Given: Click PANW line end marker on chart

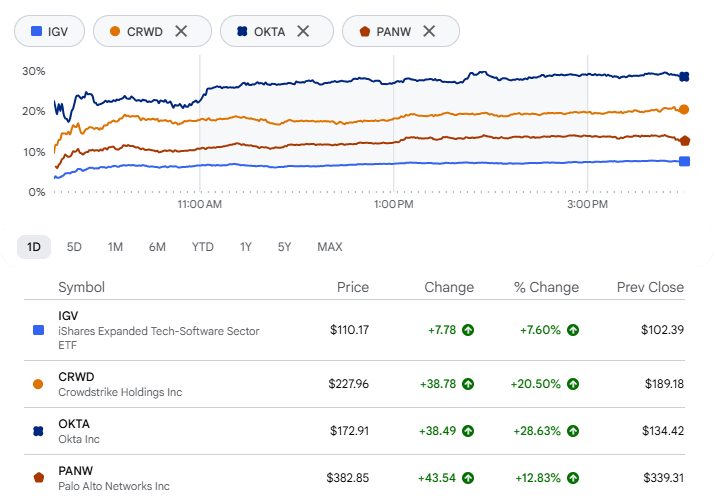Looking at the screenshot, I should coord(684,141).
